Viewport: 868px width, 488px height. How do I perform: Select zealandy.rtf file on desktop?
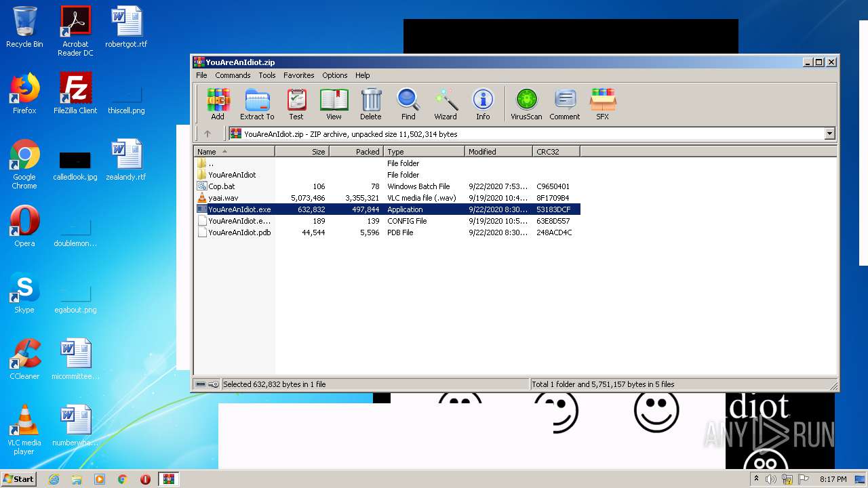click(x=126, y=160)
